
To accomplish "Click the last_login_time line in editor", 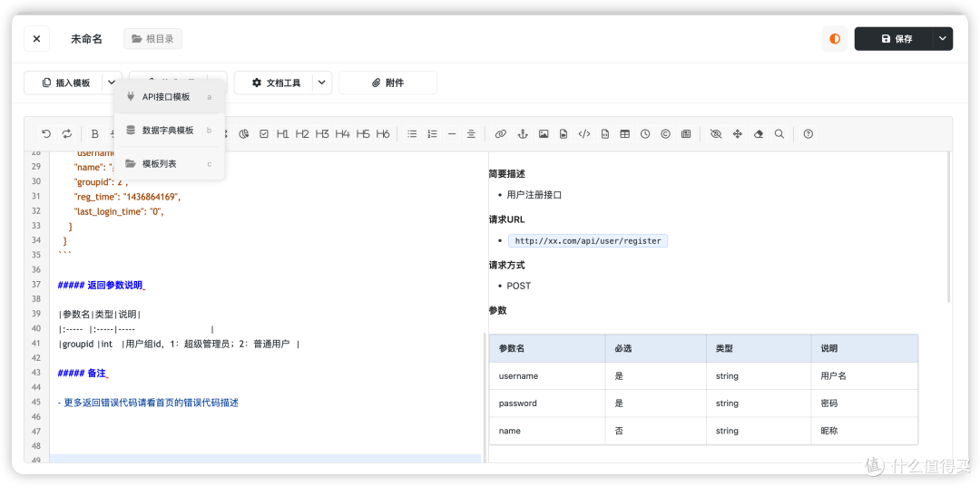I will (x=119, y=211).
